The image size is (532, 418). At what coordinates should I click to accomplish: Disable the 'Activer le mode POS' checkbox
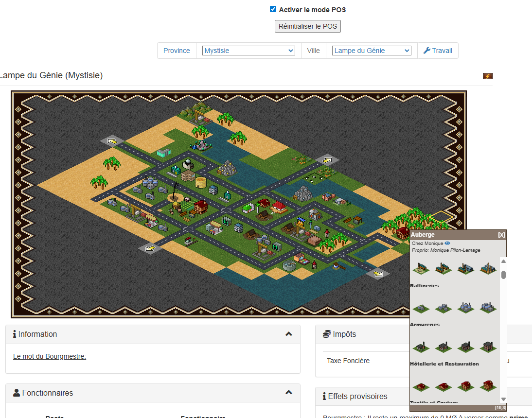pyautogui.click(x=273, y=9)
